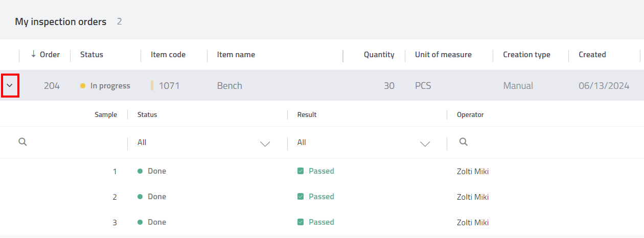Click green Done dot for sample 1
The width and height of the screenshot is (644, 238).
point(140,171)
